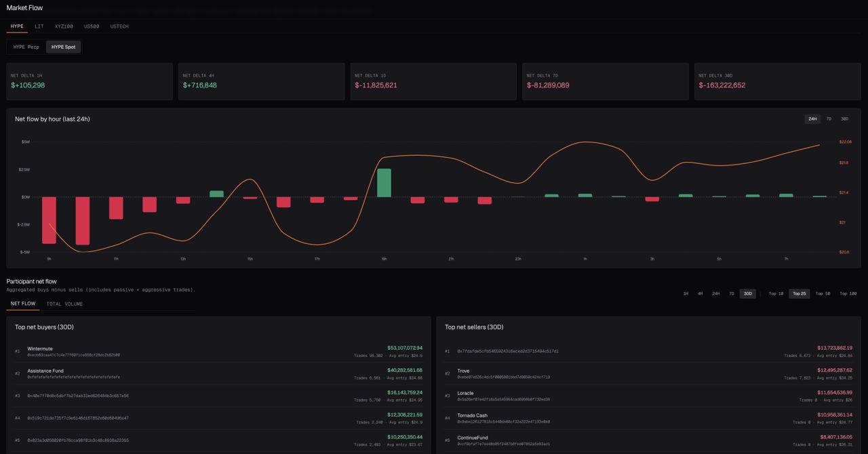Image resolution: width=868 pixels, height=454 pixels.
Task: Open Wintermute top buyer row
Action: 218,351
